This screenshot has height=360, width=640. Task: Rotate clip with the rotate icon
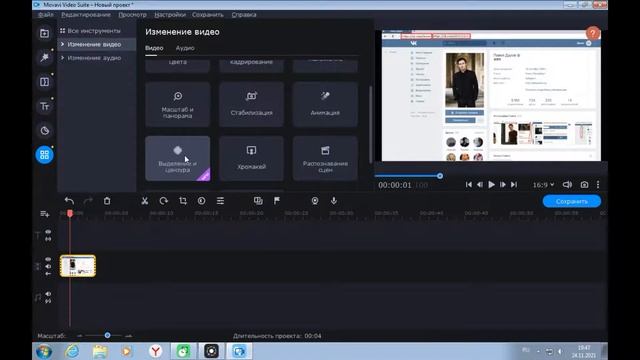pyautogui.click(x=164, y=201)
